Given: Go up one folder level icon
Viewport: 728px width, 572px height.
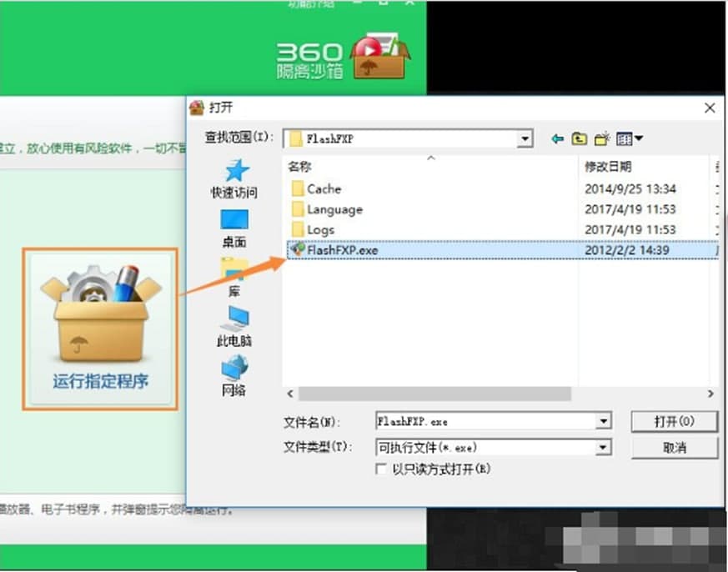Looking at the screenshot, I should click(579, 138).
